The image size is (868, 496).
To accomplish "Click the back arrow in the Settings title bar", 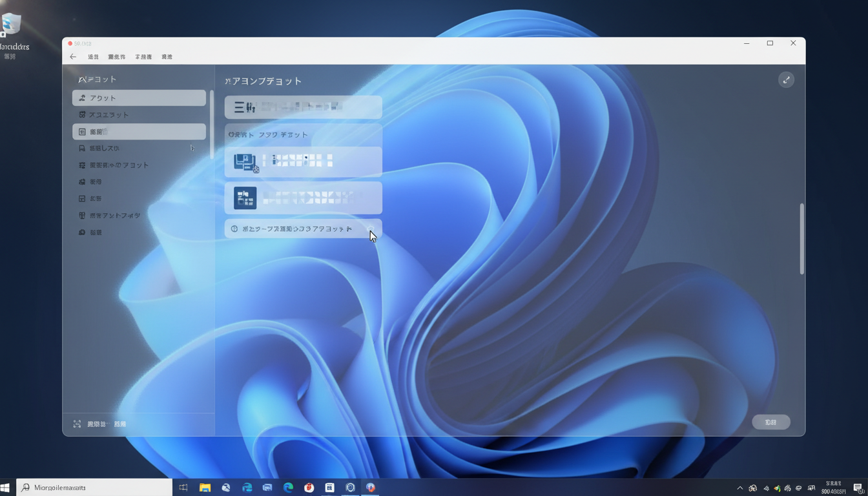I will click(73, 57).
